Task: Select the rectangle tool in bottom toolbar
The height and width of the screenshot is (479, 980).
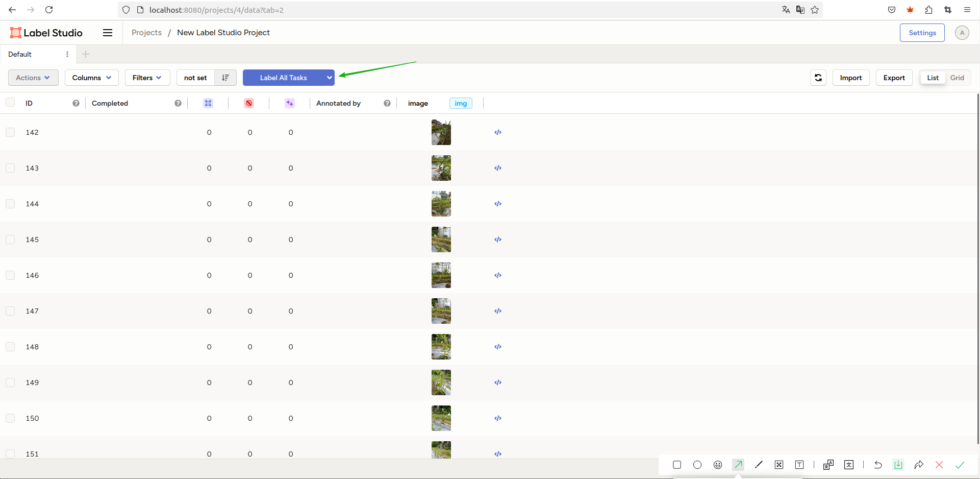Action: pos(677,465)
